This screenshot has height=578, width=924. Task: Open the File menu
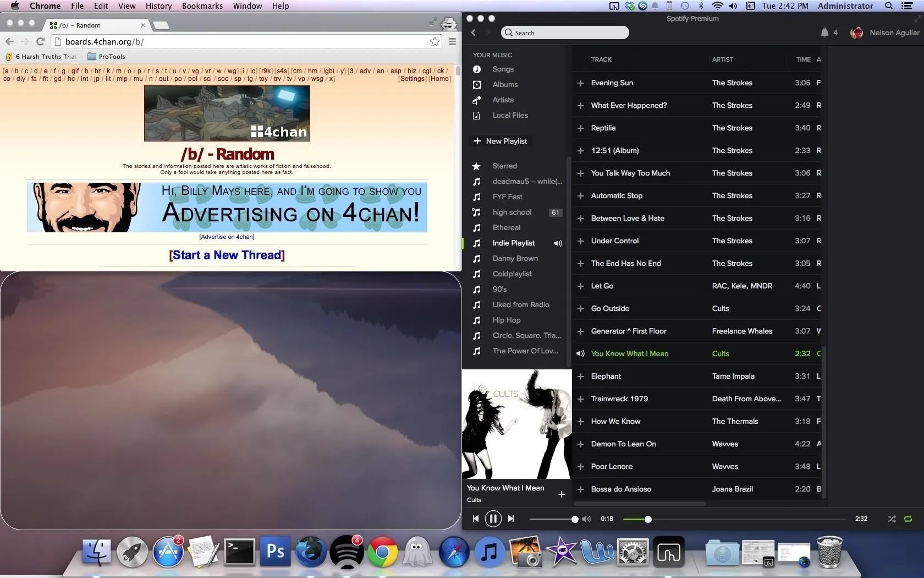[x=77, y=6]
